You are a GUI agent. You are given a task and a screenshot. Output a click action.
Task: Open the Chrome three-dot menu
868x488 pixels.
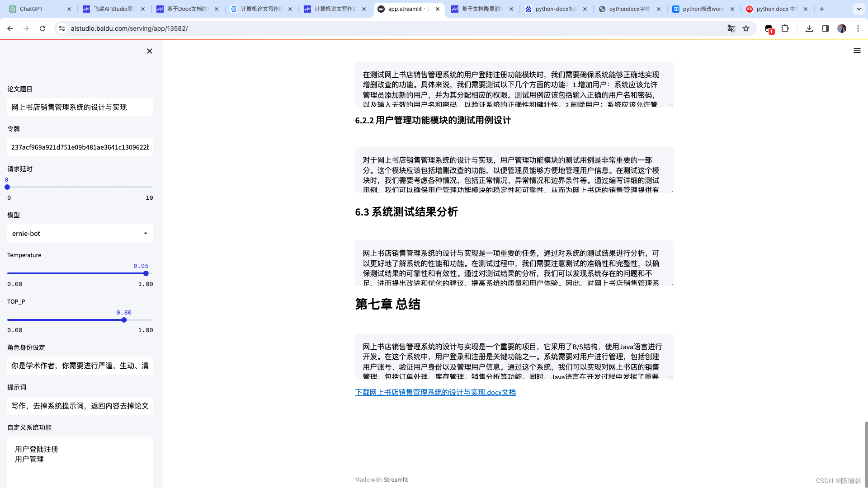pos(858,28)
